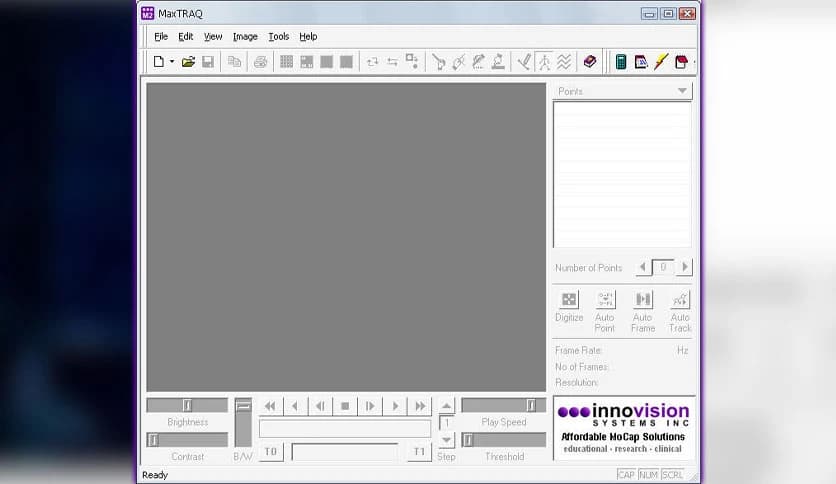Click the Threshold slider
836x484 pixels.
click(503, 440)
